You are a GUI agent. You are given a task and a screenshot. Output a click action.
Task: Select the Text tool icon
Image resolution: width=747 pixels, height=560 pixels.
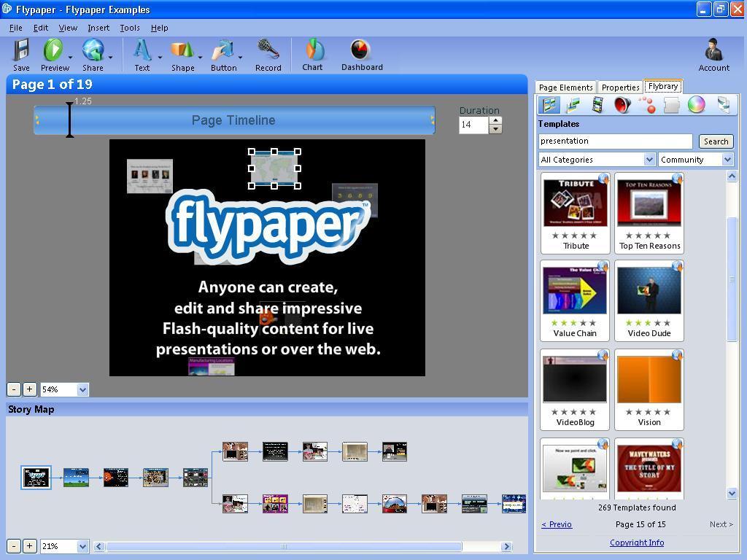click(142, 50)
